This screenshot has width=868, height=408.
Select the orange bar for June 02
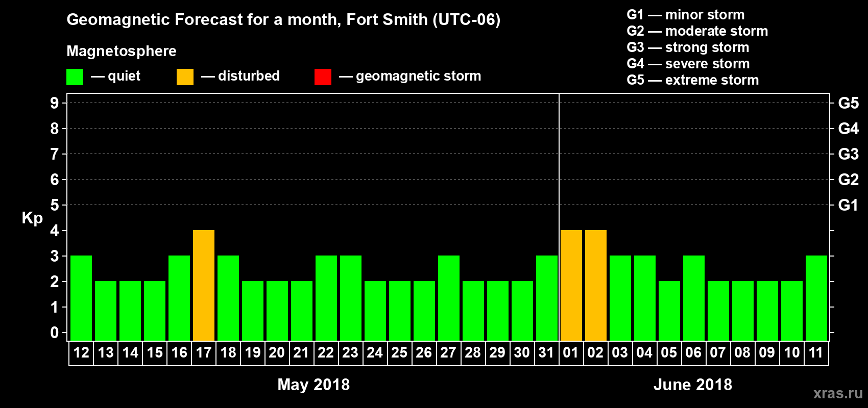click(596, 285)
